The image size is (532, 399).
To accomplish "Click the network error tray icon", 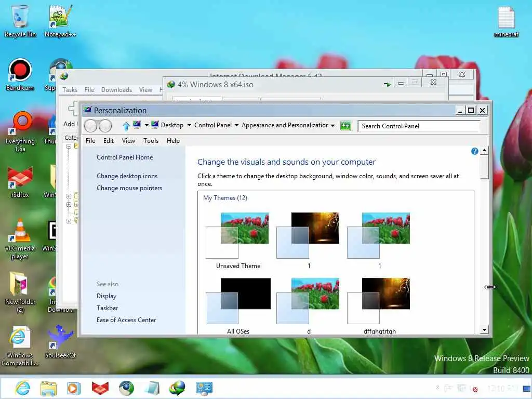I will point(474,389).
